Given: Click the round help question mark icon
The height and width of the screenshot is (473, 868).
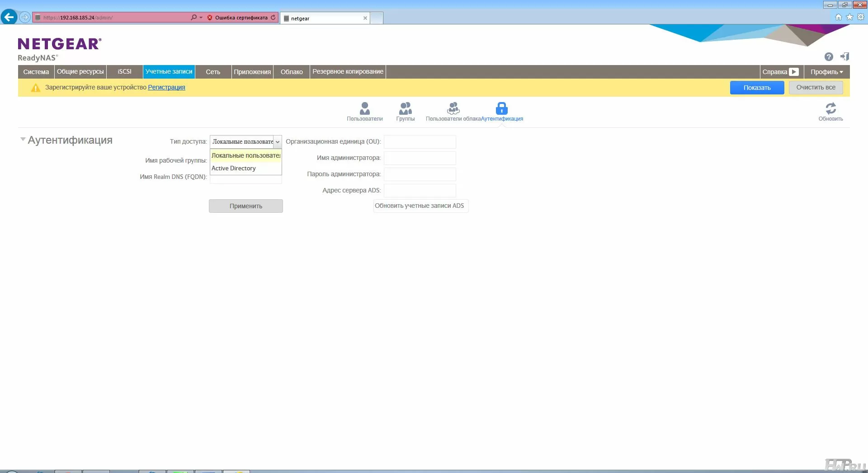Looking at the screenshot, I should (x=829, y=57).
